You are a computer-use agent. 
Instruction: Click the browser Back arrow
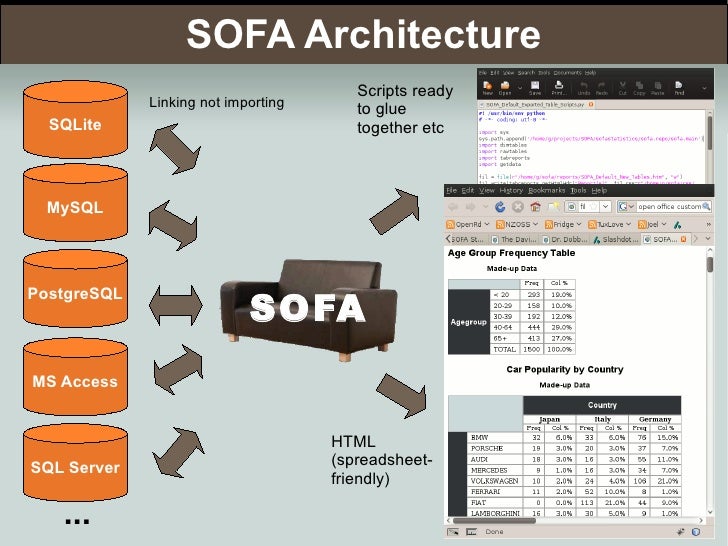coord(454,207)
